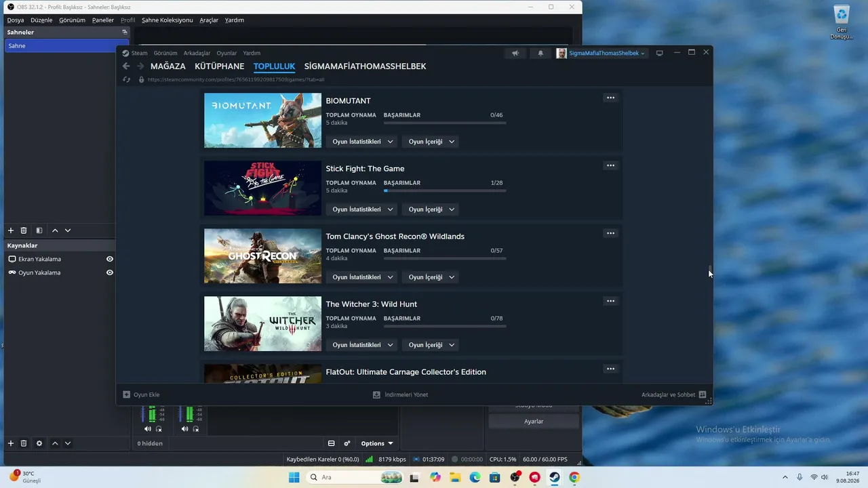Remove the selected OBS scene

coord(24,230)
